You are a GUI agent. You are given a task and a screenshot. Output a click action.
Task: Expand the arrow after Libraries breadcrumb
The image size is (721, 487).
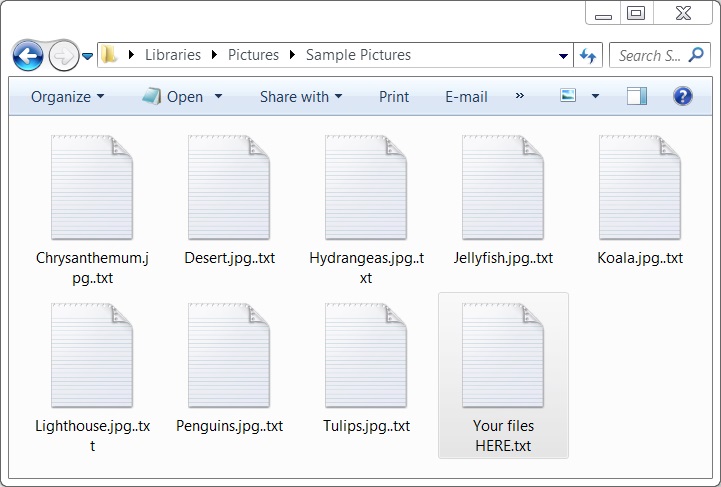214,55
